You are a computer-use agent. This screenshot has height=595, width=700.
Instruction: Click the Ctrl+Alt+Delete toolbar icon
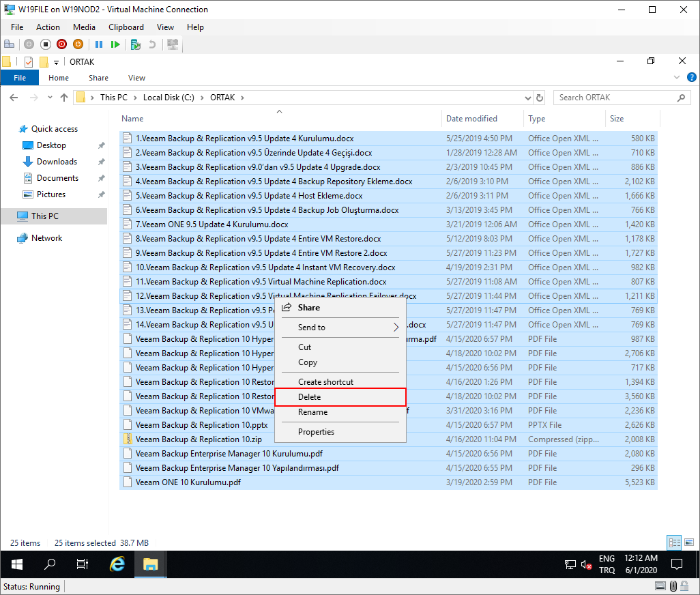pos(10,44)
